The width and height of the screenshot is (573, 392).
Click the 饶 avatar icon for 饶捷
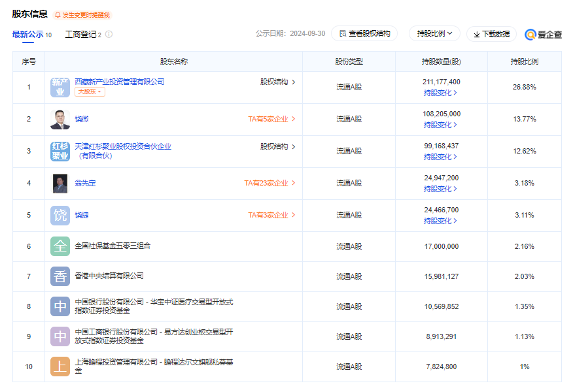tap(60, 215)
